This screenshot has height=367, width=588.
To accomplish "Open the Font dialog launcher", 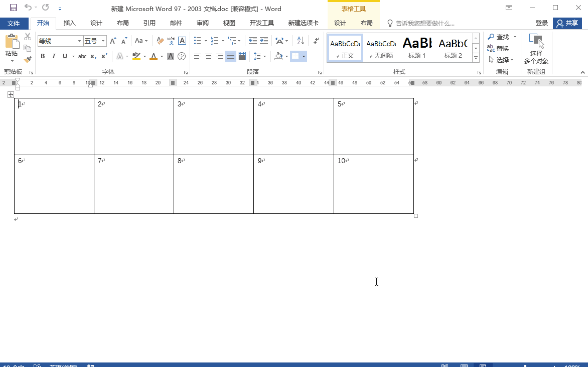I will (x=186, y=72).
